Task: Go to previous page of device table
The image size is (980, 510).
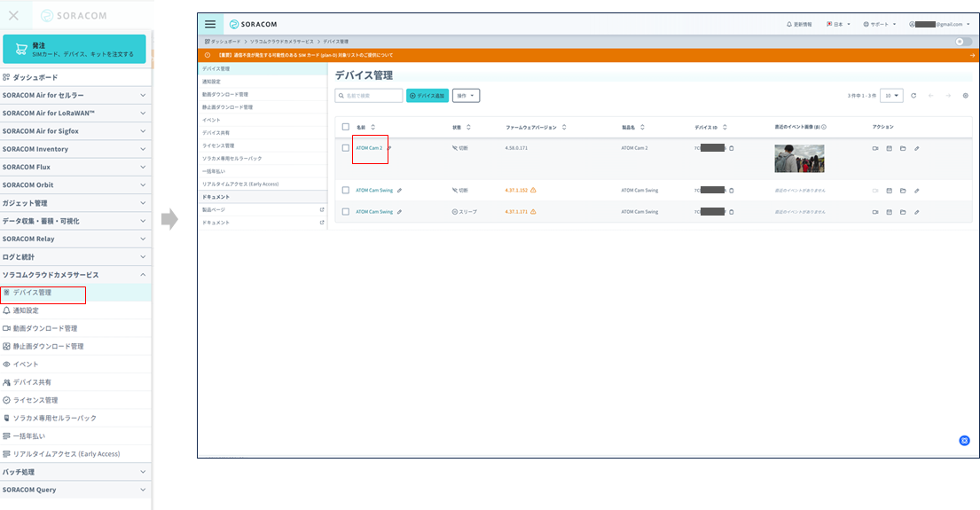Action: coord(931,96)
